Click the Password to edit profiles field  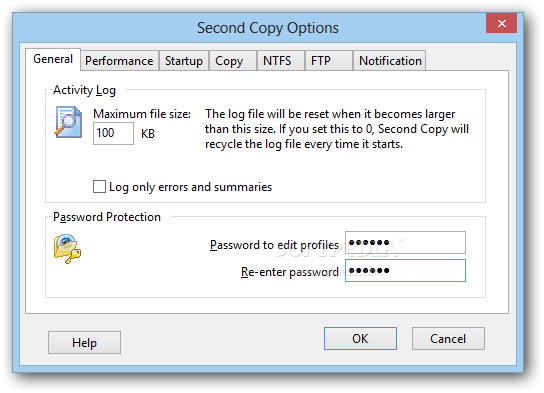[405, 242]
